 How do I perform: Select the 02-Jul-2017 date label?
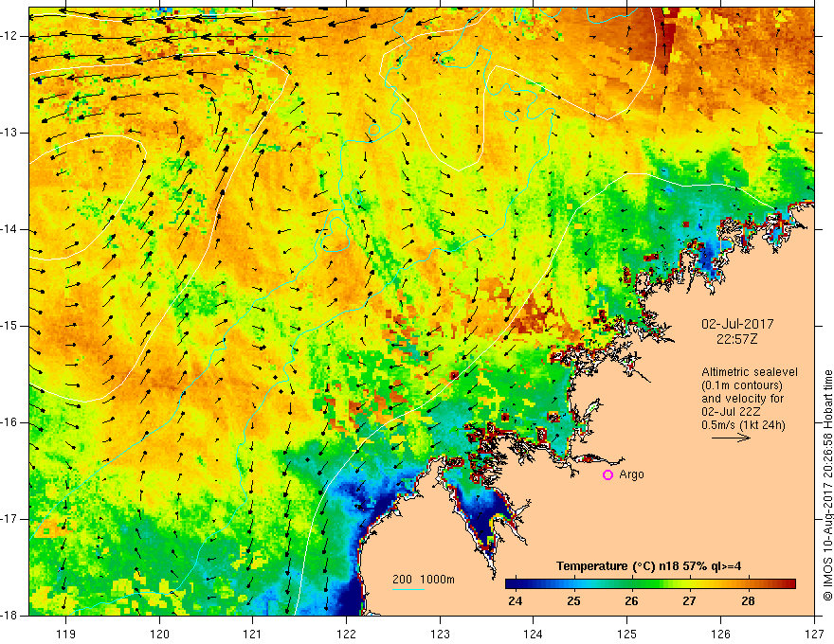click(x=737, y=324)
